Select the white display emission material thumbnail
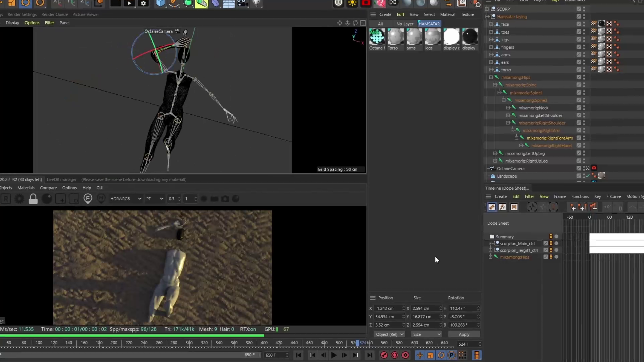This screenshot has height=362, width=644. pos(451,37)
